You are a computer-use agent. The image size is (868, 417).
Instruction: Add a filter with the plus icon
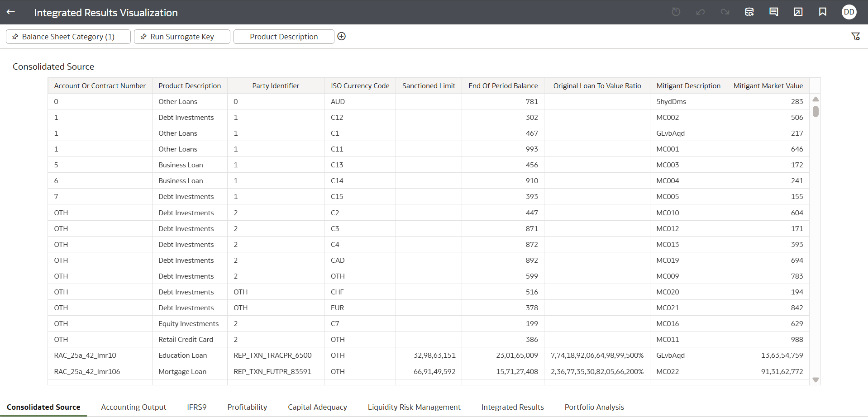(342, 36)
